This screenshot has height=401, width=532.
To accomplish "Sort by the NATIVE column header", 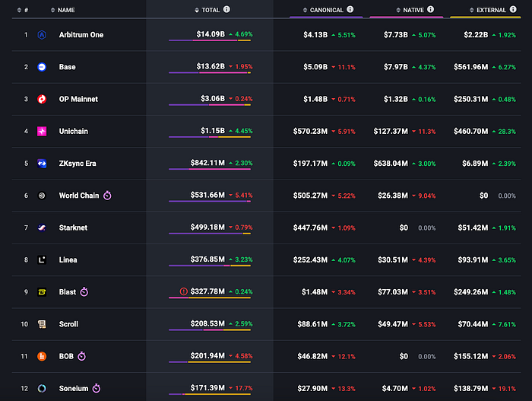I will pyautogui.click(x=410, y=10).
